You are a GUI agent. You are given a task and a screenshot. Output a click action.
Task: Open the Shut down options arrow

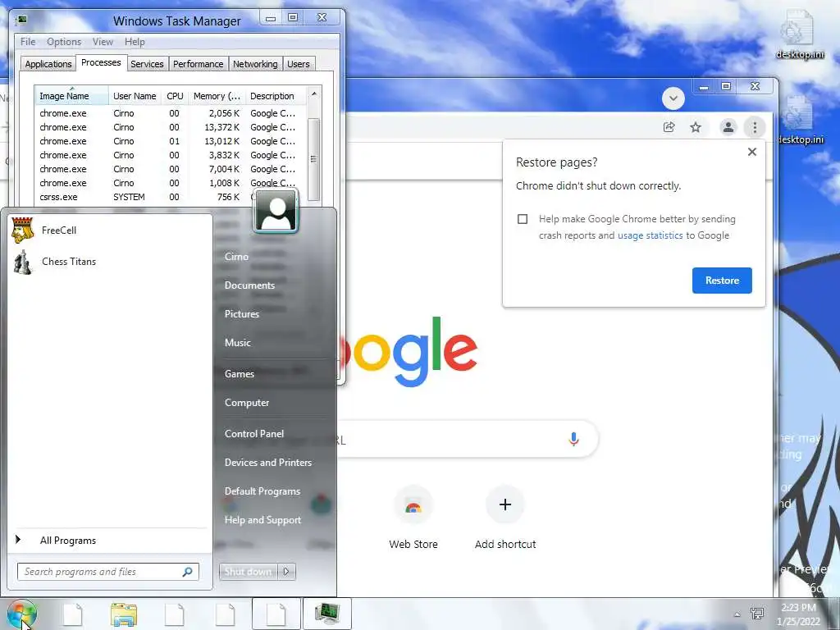point(286,572)
